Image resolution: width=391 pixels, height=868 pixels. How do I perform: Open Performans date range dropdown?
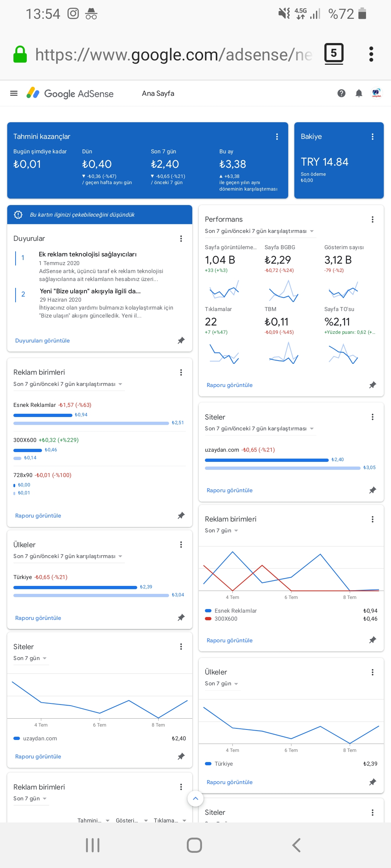[260, 231]
